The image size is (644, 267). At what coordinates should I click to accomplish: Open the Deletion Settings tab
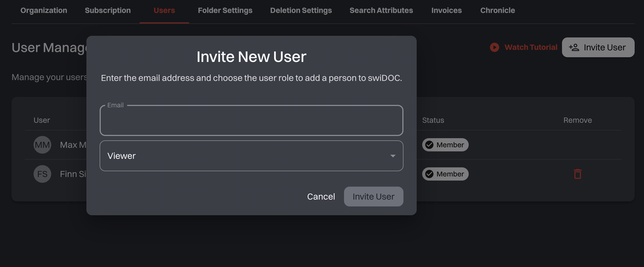(x=301, y=10)
